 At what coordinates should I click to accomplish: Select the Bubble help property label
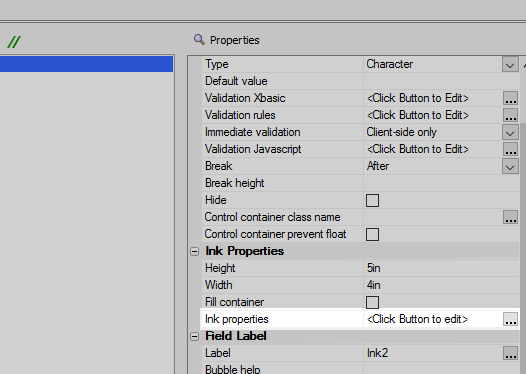(232, 369)
